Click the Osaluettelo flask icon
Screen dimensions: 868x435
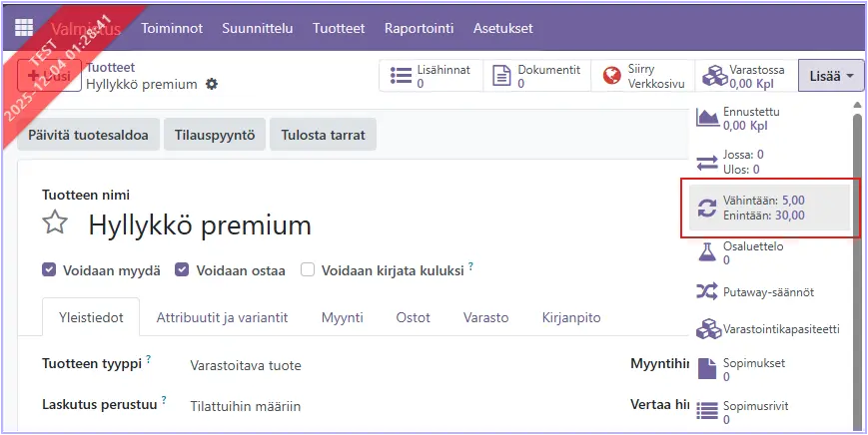[x=707, y=251]
